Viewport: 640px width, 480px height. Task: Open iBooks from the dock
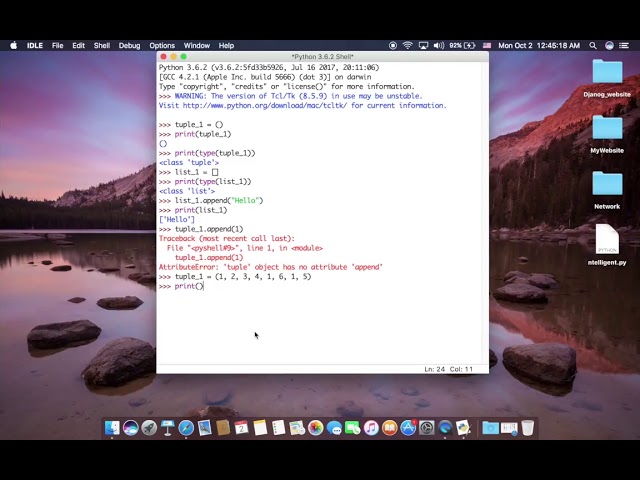pos(390,428)
